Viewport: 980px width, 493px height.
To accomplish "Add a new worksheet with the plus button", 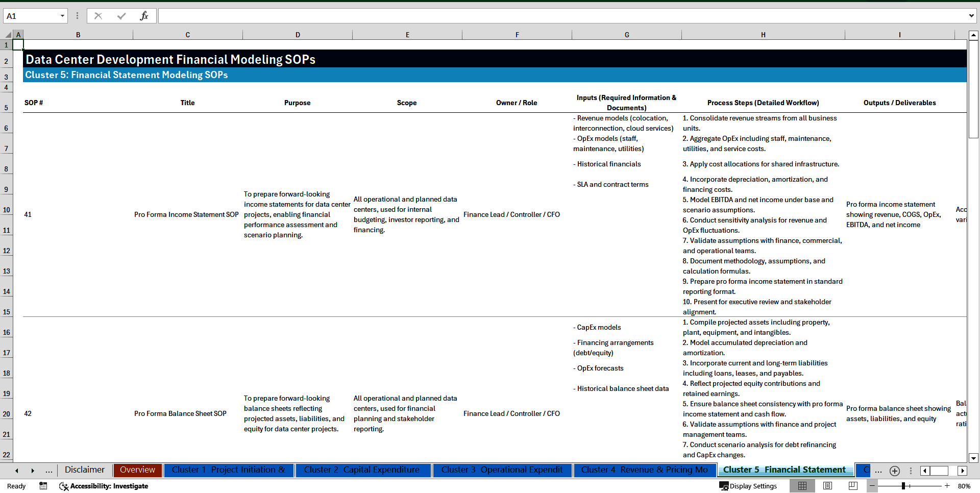I will pyautogui.click(x=894, y=471).
